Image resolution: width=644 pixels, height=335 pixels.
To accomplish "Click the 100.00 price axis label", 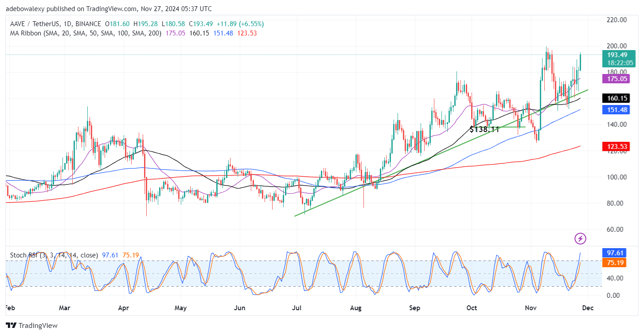I will click(x=617, y=177).
